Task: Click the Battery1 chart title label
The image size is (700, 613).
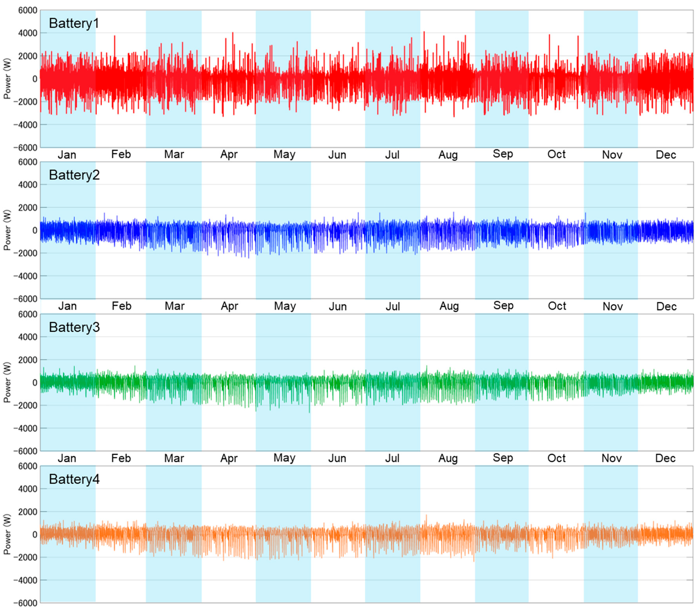Action: (74, 23)
